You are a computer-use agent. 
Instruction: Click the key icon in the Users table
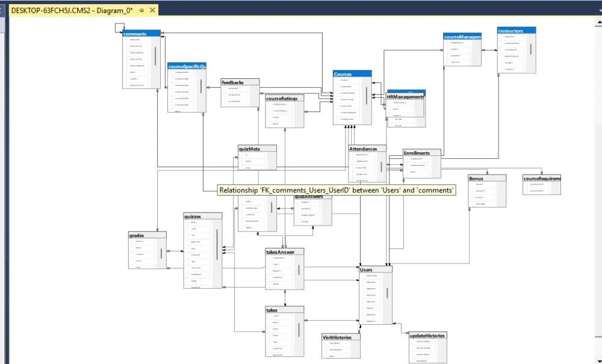pos(363,277)
